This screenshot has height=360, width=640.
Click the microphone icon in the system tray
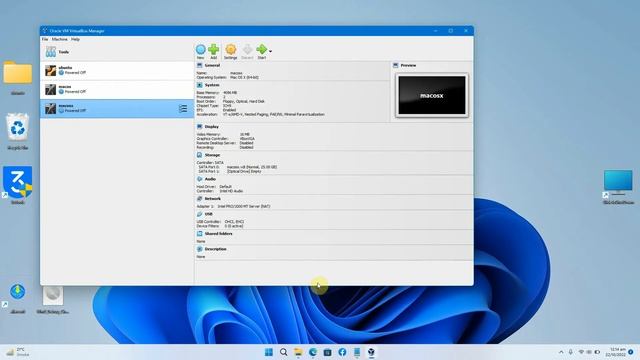pos(571,352)
